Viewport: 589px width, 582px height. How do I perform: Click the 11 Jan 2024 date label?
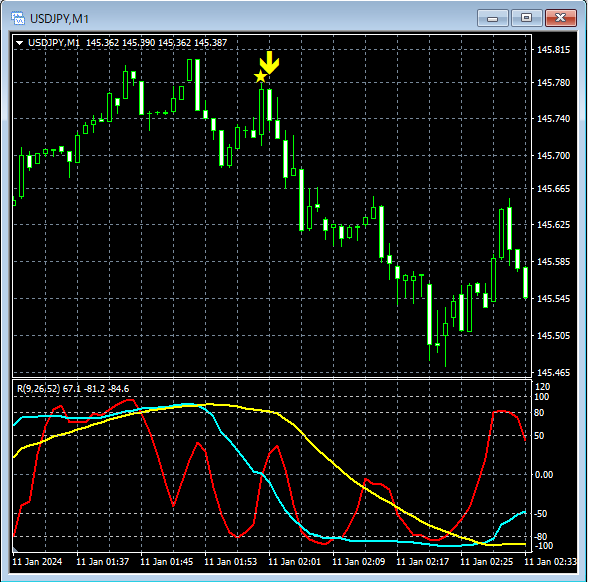(x=37, y=562)
